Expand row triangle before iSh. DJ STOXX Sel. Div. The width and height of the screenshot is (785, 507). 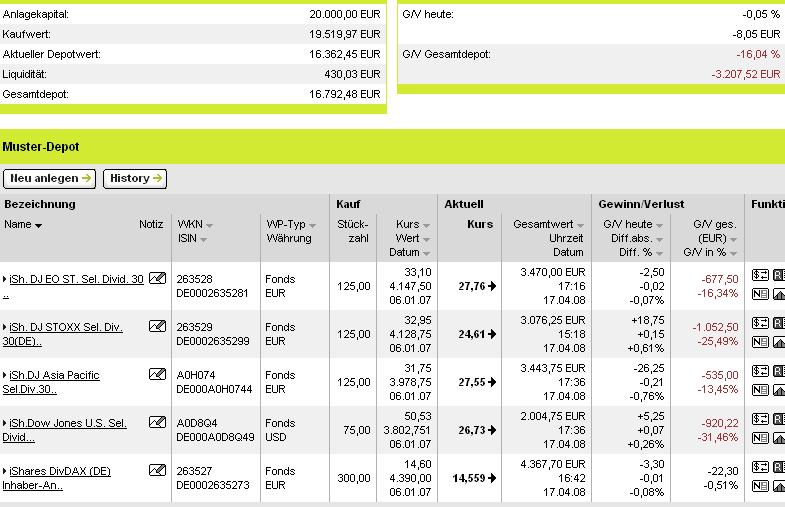click(x=5, y=327)
